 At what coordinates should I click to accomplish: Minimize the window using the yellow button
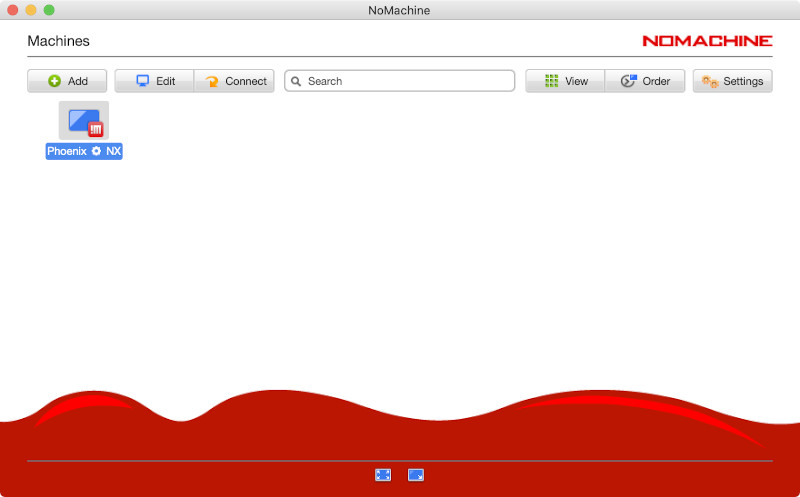click(31, 10)
